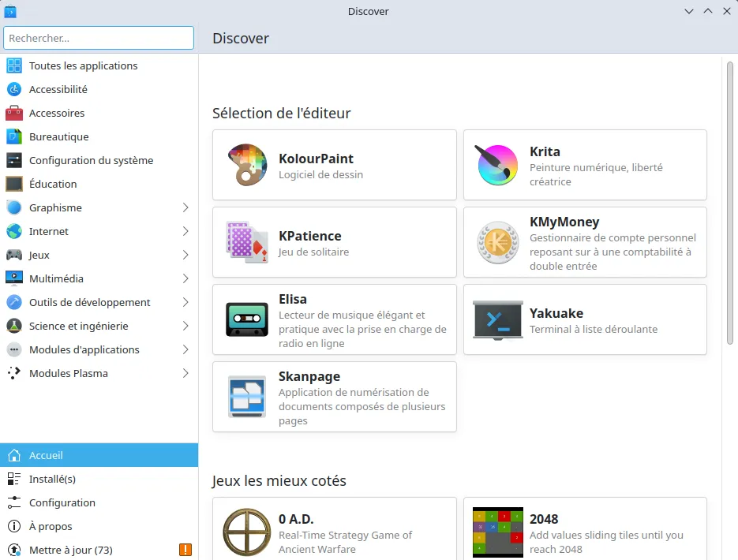
Task: Open the À propos page
Action: [51, 526]
